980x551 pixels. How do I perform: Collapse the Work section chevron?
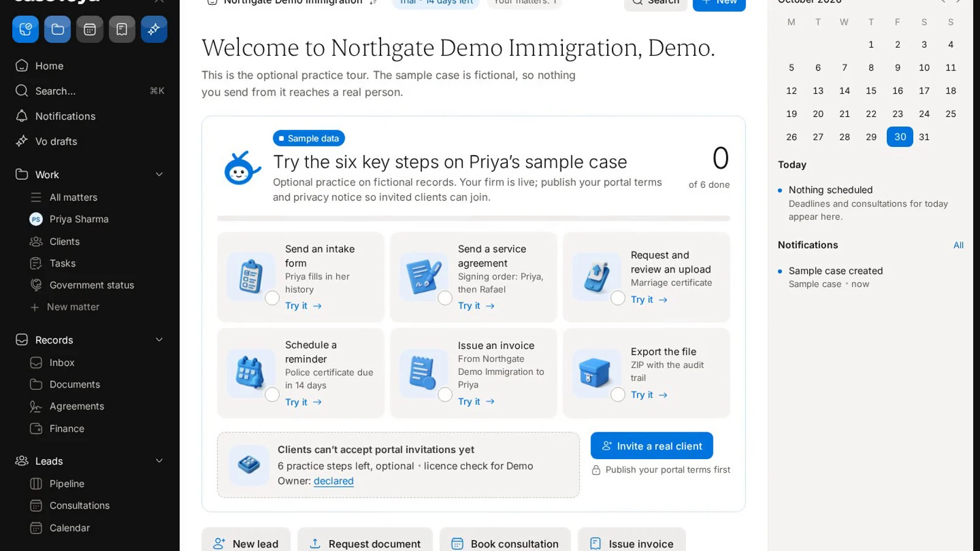159,174
